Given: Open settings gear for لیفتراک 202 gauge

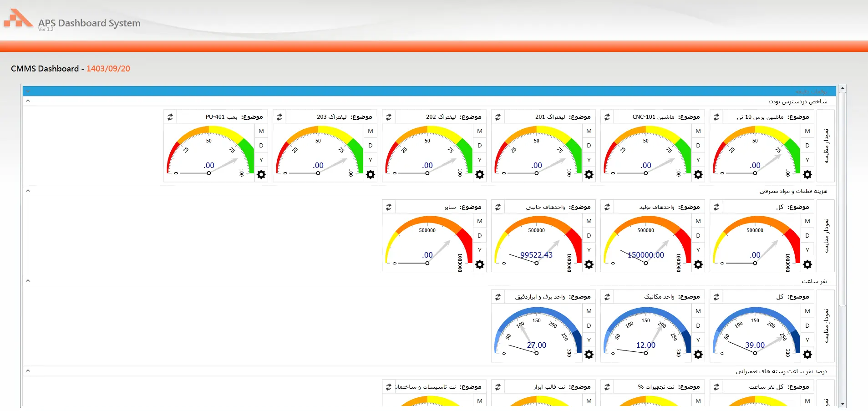Looking at the screenshot, I should tap(480, 174).
